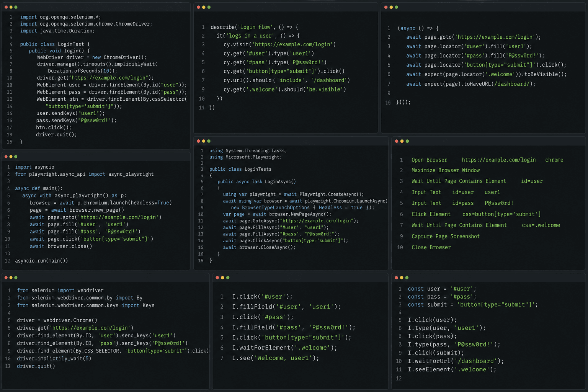Click the "I.seeElement('.welcome');" line
This screenshot has width=588, height=392.
(x=452, y=369)
